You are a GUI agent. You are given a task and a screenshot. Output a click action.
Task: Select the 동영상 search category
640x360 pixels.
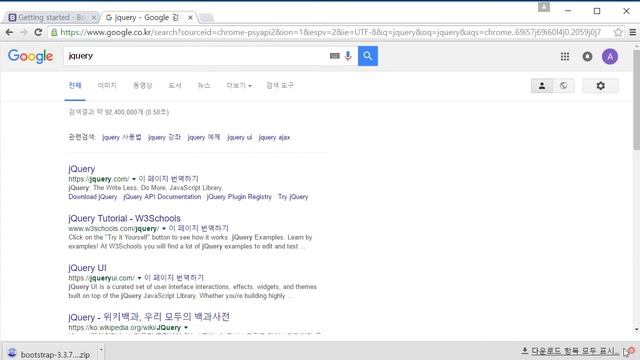click(142, 85)
